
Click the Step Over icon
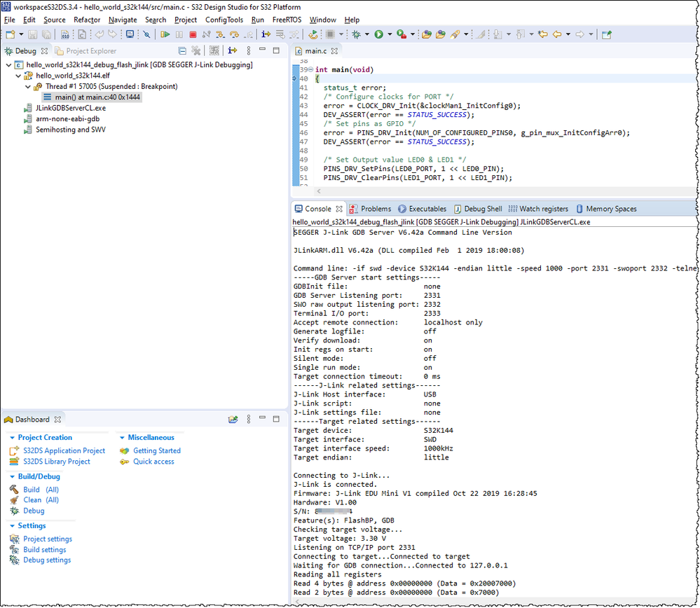click(234, 34)
